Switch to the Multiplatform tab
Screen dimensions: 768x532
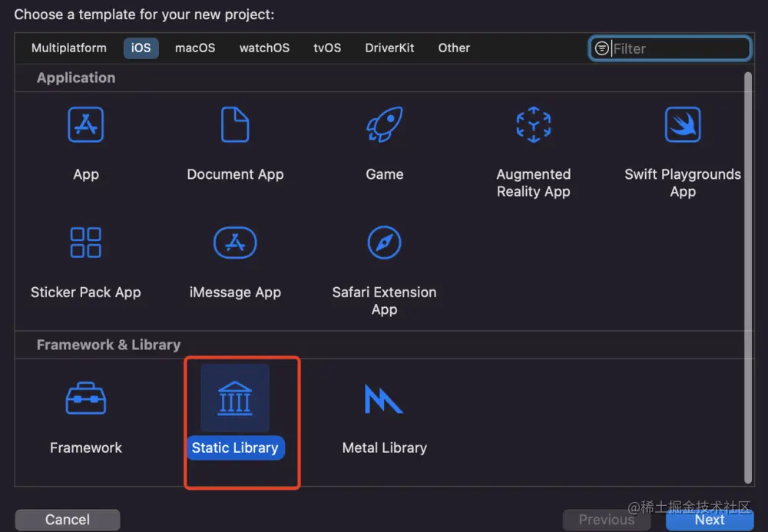point(68,48)
